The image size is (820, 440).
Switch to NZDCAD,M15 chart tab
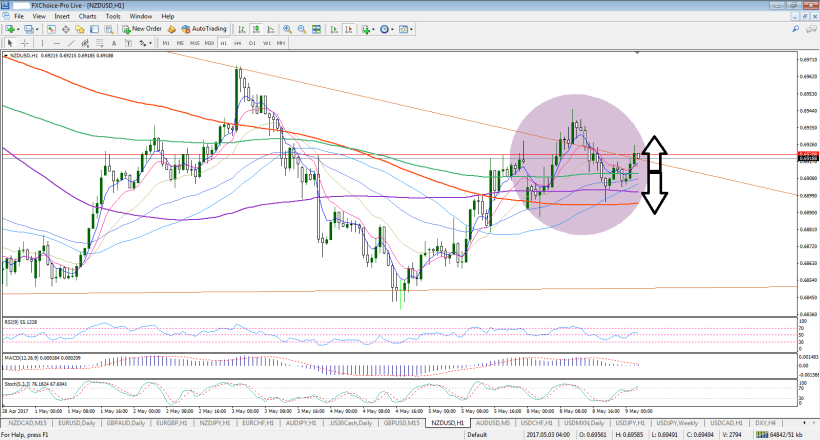coord(27,423)
